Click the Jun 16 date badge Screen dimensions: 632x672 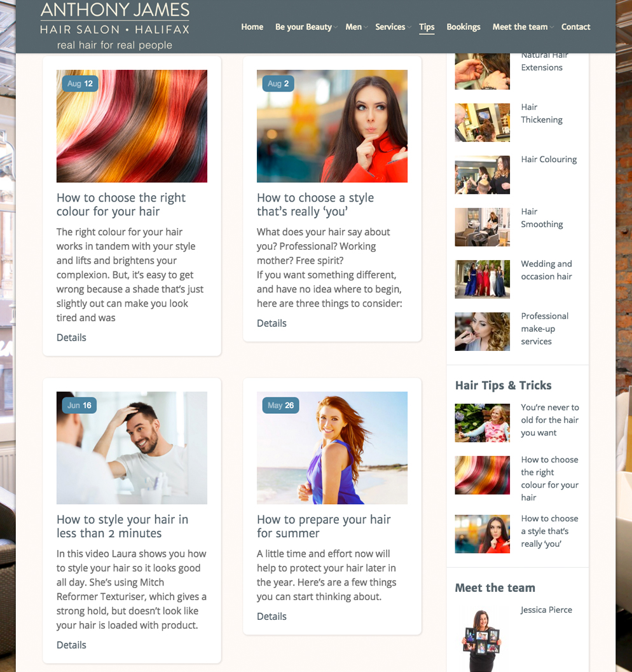point(79,406)
